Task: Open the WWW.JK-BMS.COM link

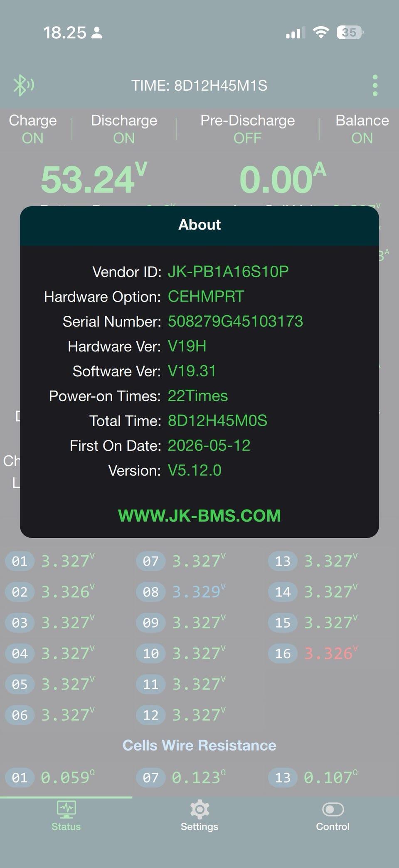Action: coord(199,516)
